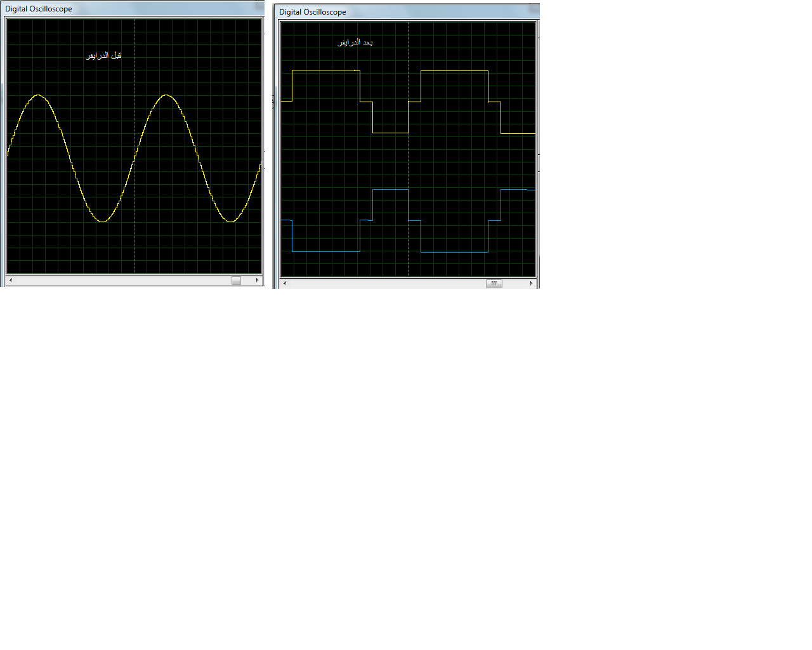Click right scroll arrow in left oscilloscope window

257,280
